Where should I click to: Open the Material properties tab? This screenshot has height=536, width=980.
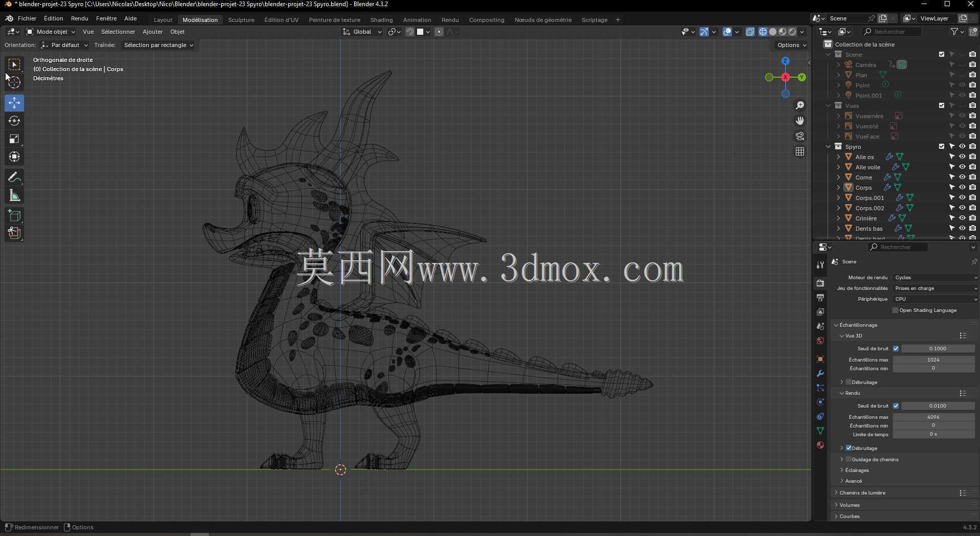[820, 445]
